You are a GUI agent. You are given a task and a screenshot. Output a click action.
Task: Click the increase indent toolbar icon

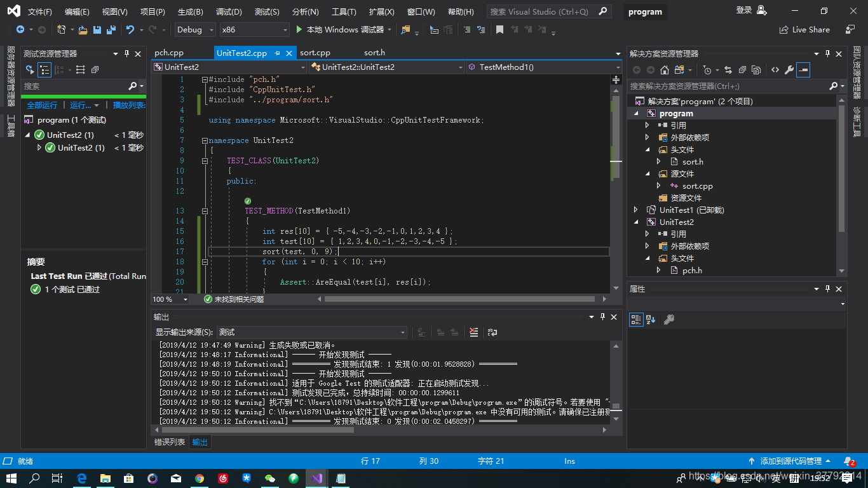pyautogui.click(x=467, y=30)
